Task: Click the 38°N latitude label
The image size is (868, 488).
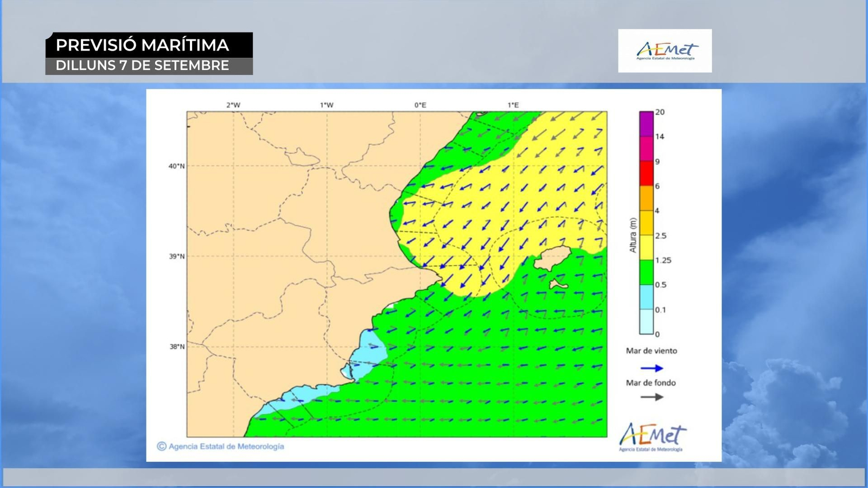Action: [x=176, y=346]
